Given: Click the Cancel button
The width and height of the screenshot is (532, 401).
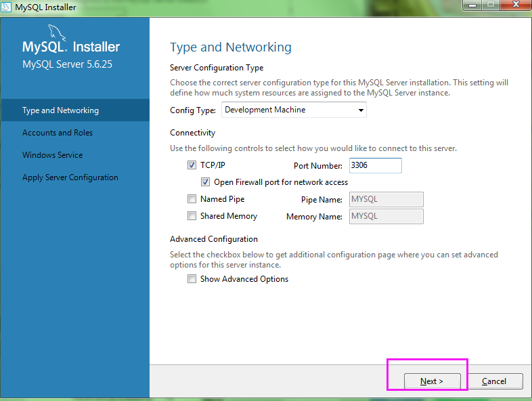Looking at the screenshot, I should coord(494,381).
